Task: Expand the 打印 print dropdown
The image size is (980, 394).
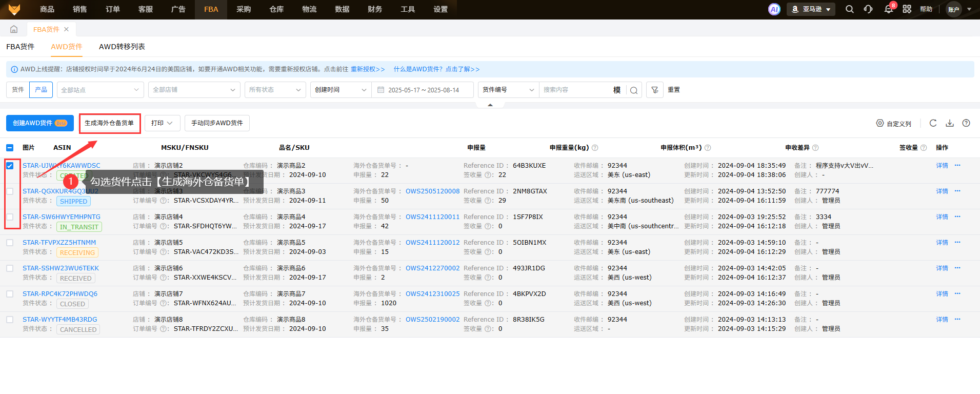Action: (162, 123)
